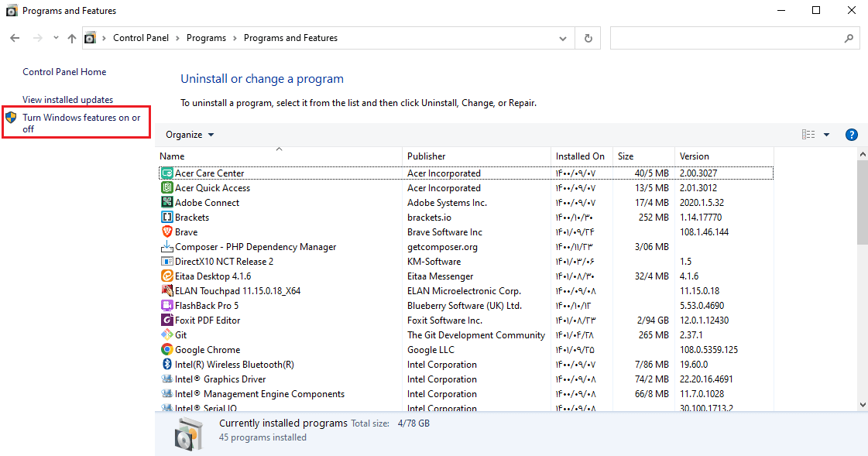
Task: Open the recent locations dropdown
Action: coord(56,38)
